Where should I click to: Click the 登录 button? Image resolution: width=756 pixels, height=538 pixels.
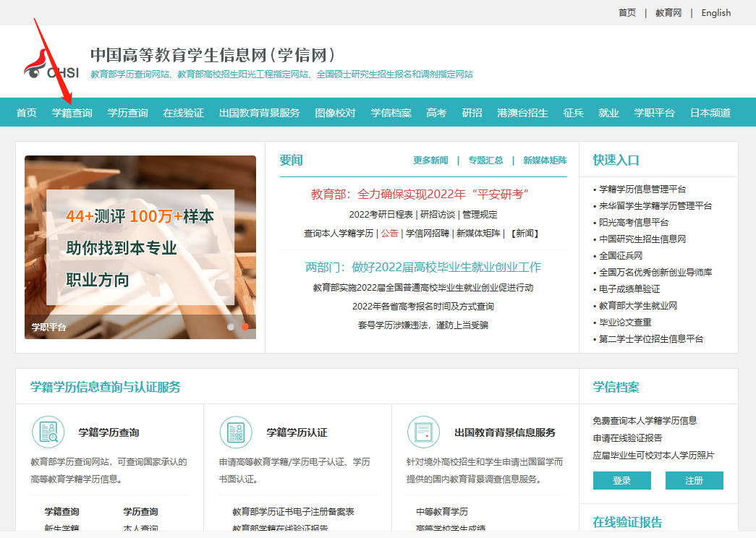(x=622, y=481)
